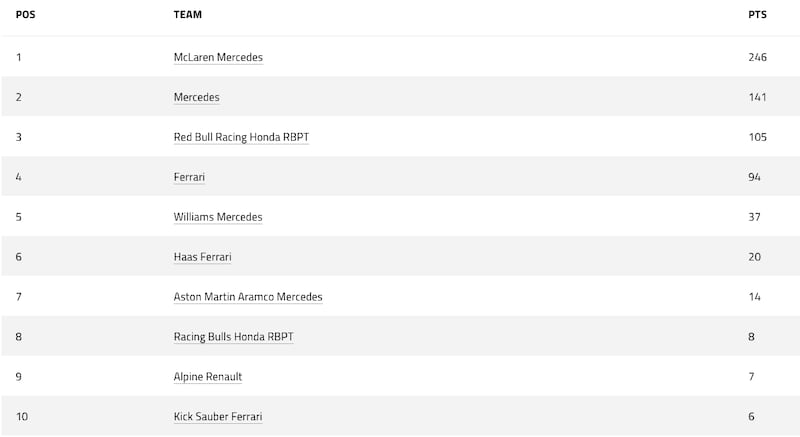
Task: Click the PTS column header
Action: [x=757, y=15]
